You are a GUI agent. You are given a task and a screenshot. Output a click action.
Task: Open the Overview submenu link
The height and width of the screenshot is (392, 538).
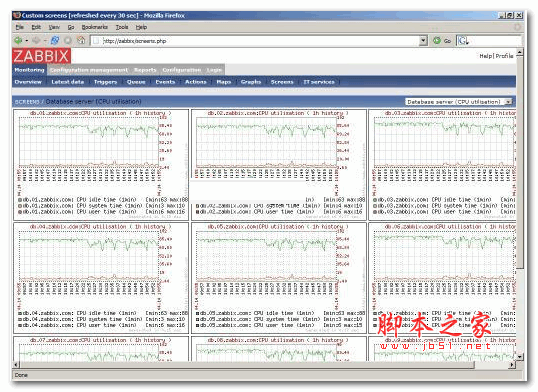pos(28,82)
